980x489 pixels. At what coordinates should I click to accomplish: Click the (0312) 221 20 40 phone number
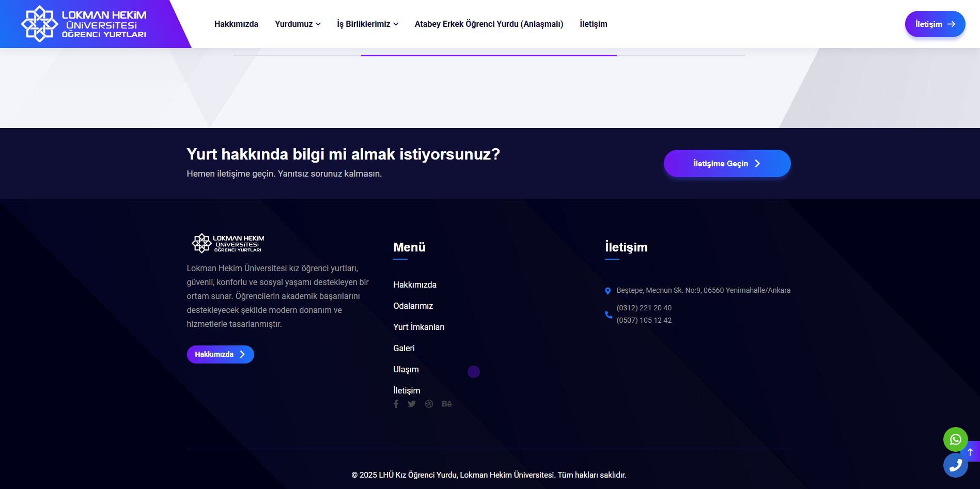pos(644,308)
